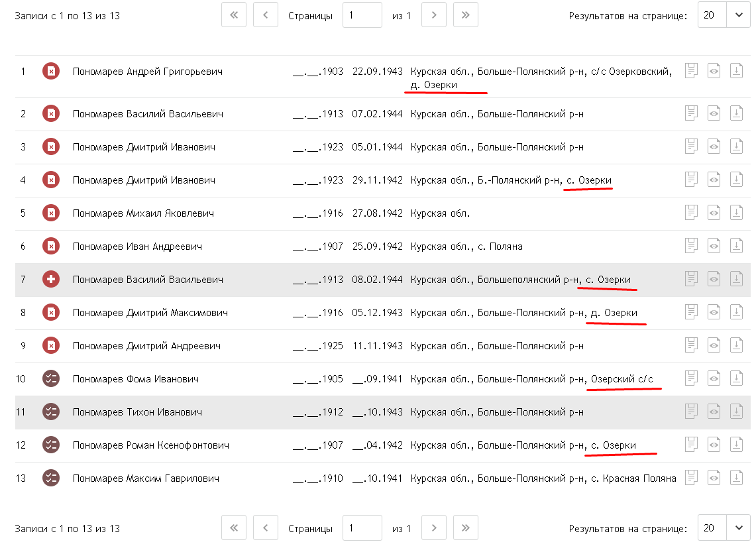
Task: Go to first page with top double arrow
Action: (x=234, y=15)
